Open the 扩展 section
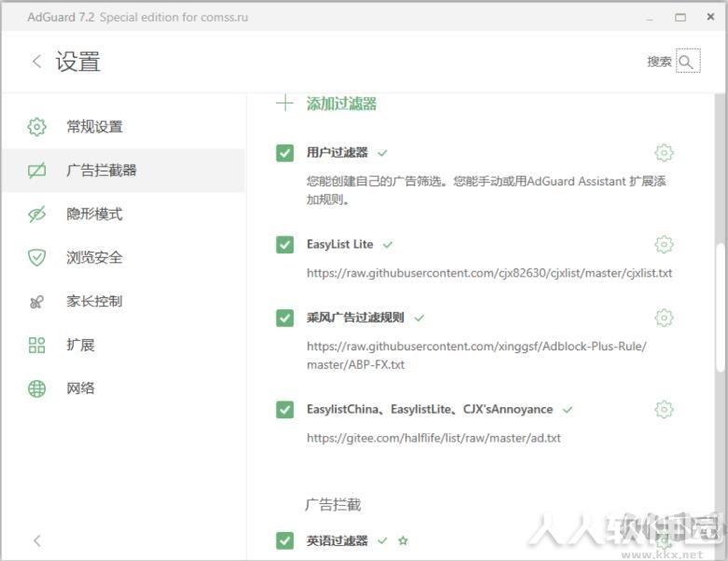 [x=123, y=345]
